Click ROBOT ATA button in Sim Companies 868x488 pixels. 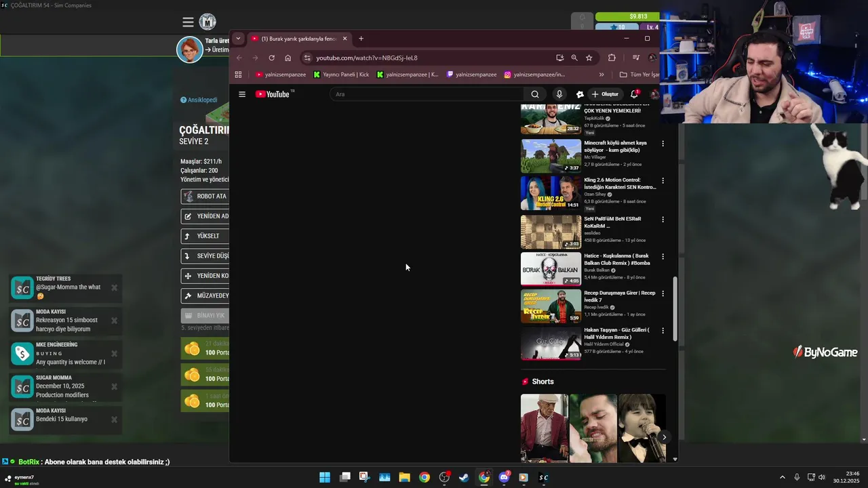205,197
